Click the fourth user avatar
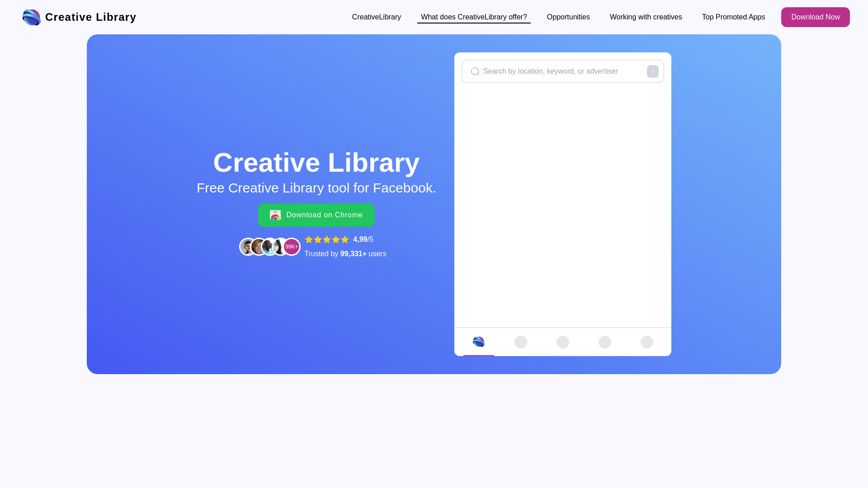 (x=279, y=247)
